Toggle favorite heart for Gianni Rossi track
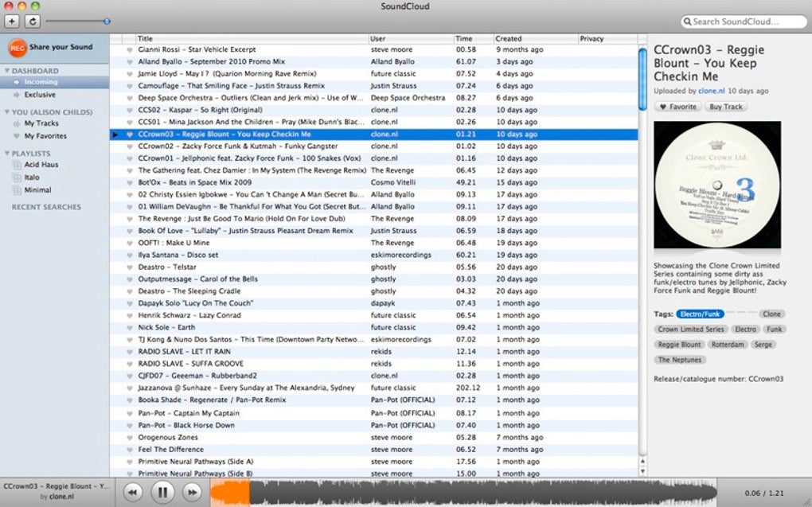The width and height of the screenshot is (812, 507). click(x=130, y=49)
